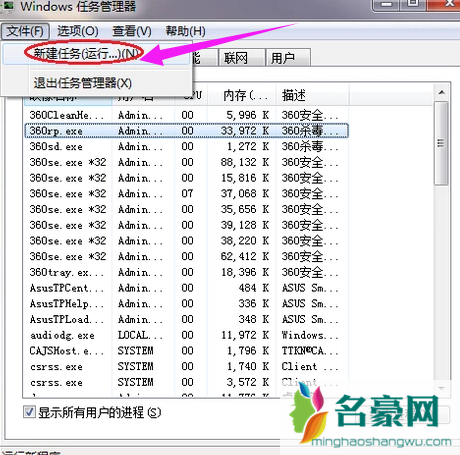
Task: Open the 文件(F) menu
Action: point(25,31)
